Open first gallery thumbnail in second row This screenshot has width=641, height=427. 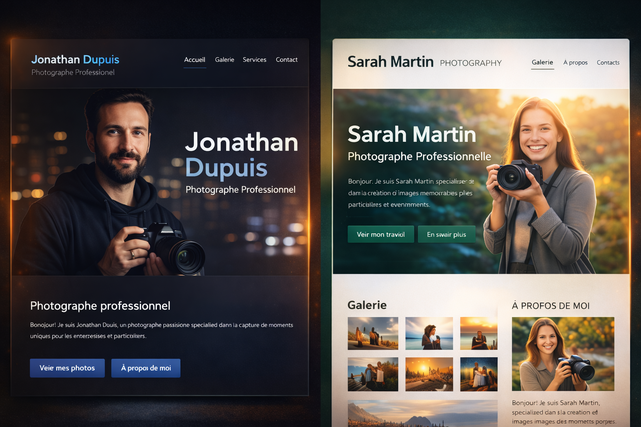click(x=373, y=374)
